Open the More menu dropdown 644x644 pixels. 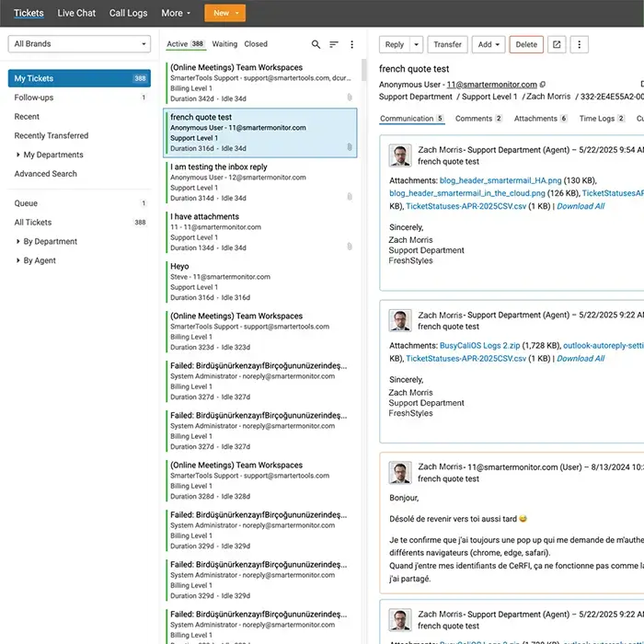[176, 13]
